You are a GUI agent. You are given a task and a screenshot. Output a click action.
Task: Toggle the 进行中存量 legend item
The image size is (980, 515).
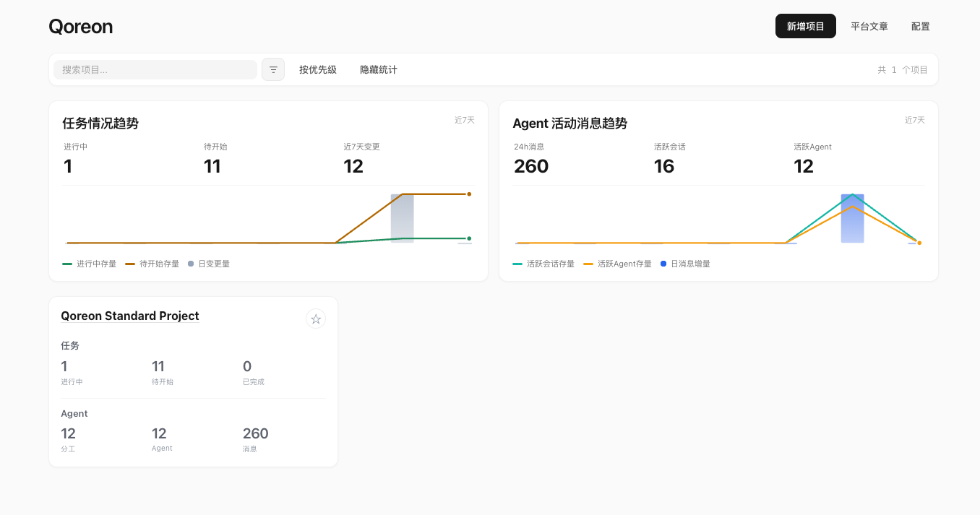90,264
